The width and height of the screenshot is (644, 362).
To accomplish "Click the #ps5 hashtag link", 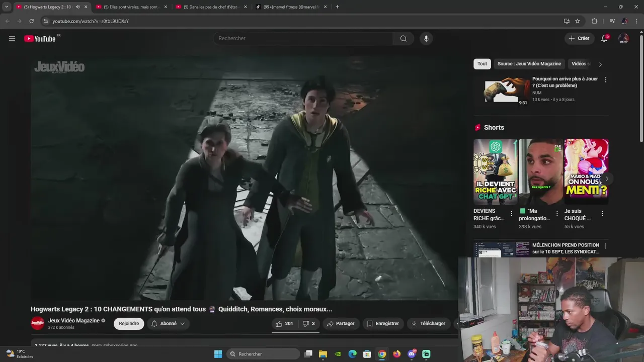I will [96, 345].
